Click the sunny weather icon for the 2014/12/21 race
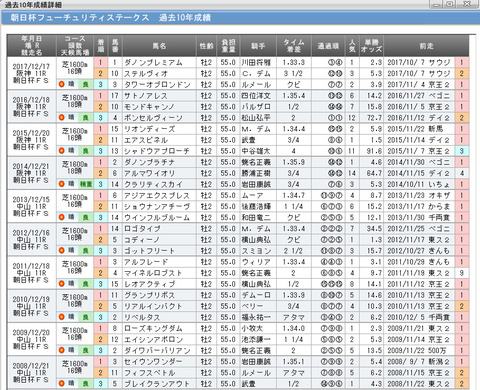 [61, 184]
